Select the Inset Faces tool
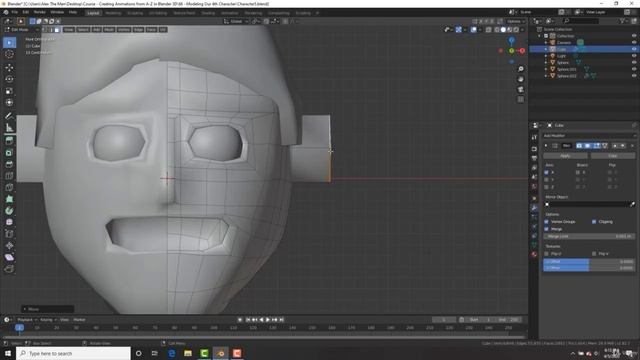 coord(9,153)
